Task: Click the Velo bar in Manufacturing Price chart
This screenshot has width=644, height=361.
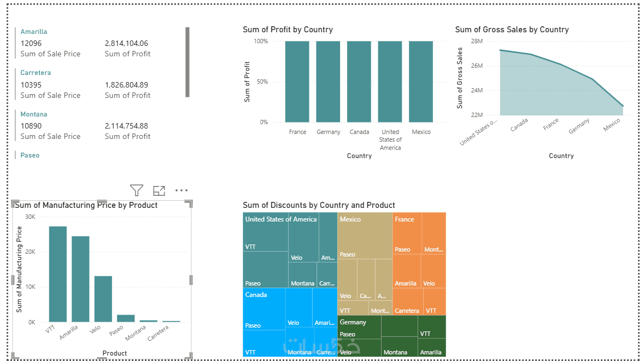Action: click(x=103, y=299)
